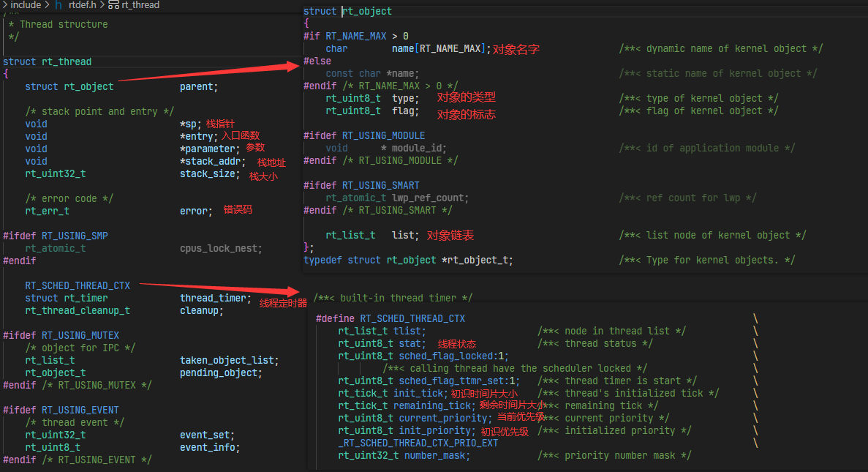Select the '*parameter;' member

pyautogui.click(x=210, y=149)
